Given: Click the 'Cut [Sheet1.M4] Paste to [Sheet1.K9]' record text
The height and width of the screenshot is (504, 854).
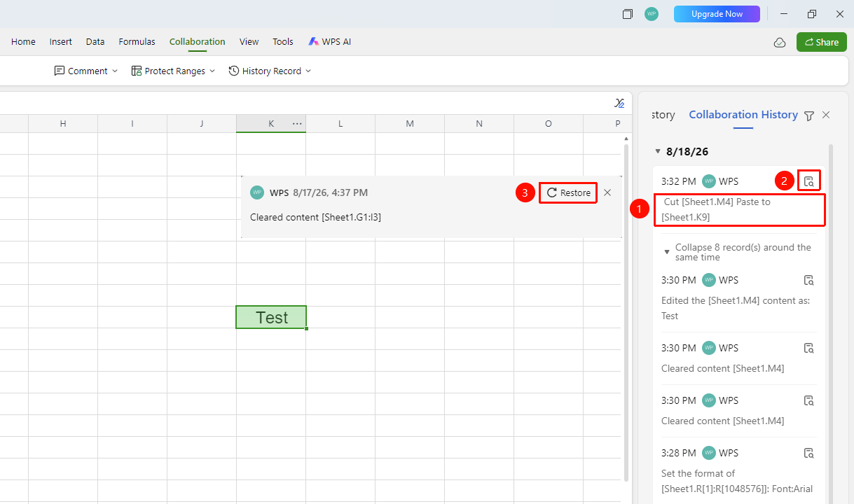Looking at the screenshot, I should pyautogui.click(x=717, y=209).
